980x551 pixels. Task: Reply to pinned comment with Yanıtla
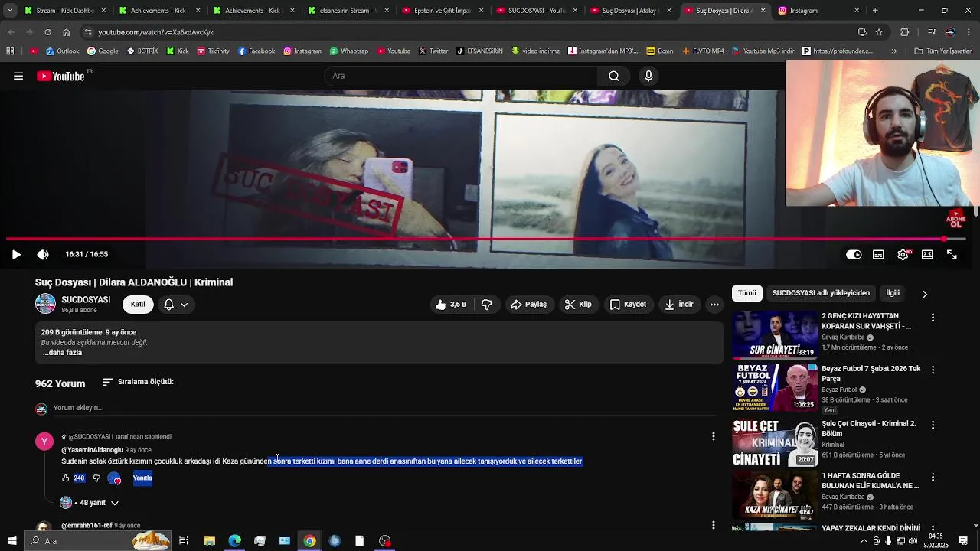point(142,478)
